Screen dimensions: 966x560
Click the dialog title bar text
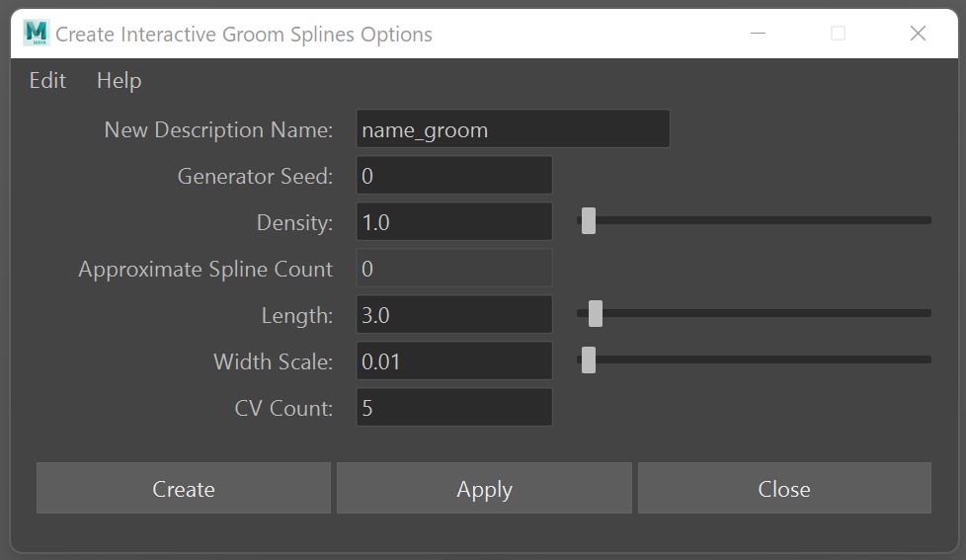(244, 35)
